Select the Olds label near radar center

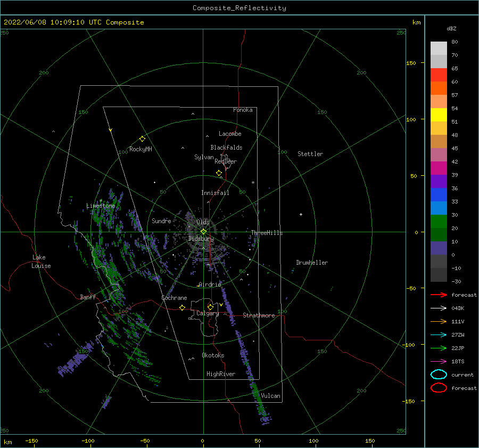coord(203,222)
